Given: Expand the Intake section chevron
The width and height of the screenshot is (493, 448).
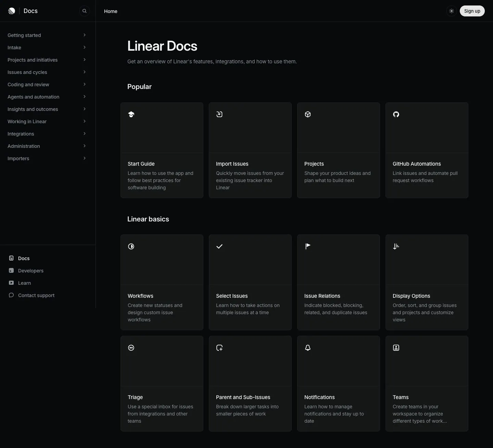Looking at the screenshot, I should (x=85, y=47).
